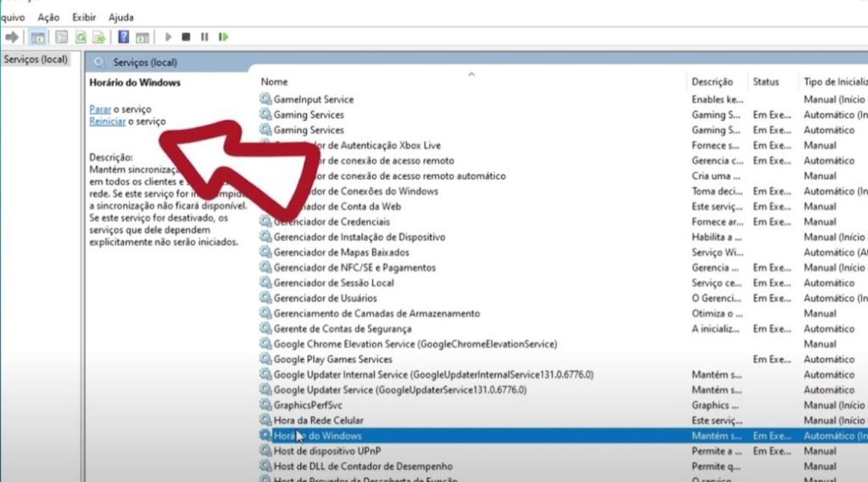Click the 'Serviço Wi...' description cell
This screenshot has height=482, width=868.
point(717,252)
